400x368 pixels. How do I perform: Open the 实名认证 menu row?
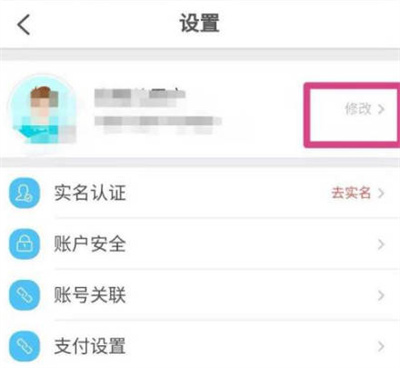point(200,193)
